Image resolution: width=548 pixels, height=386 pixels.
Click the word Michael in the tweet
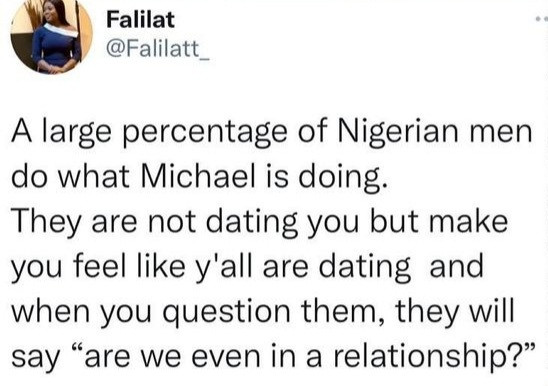tap(200, 176)
